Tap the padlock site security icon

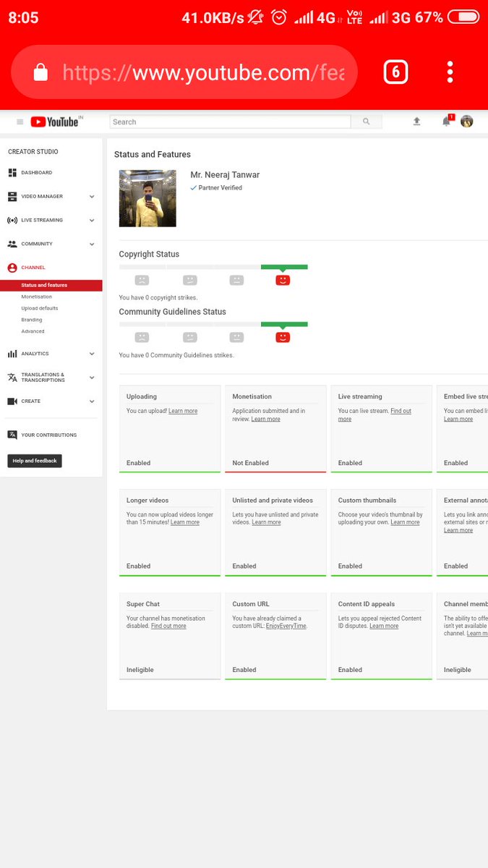tap(40, 72)
